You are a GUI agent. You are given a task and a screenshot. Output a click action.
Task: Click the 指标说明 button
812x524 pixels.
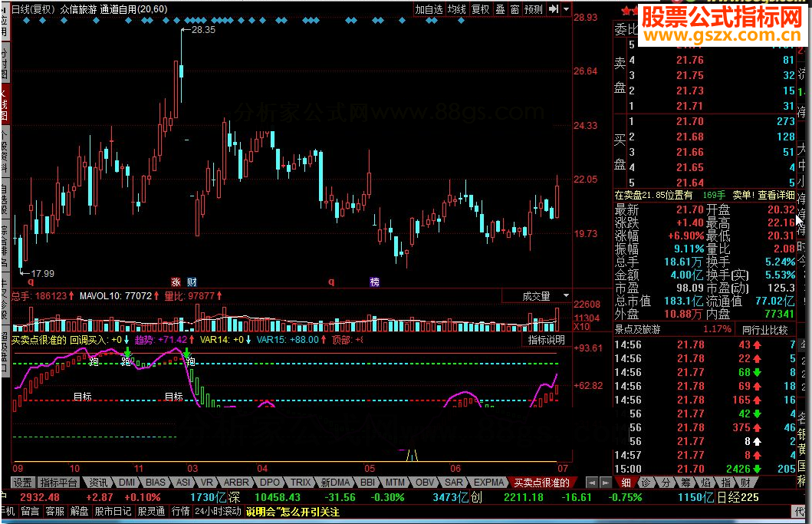point(547,340)
